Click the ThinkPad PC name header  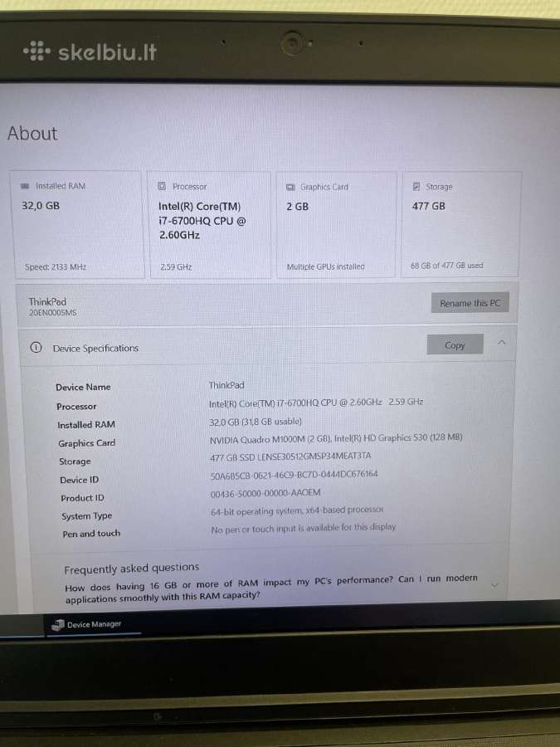pos(47,301)
